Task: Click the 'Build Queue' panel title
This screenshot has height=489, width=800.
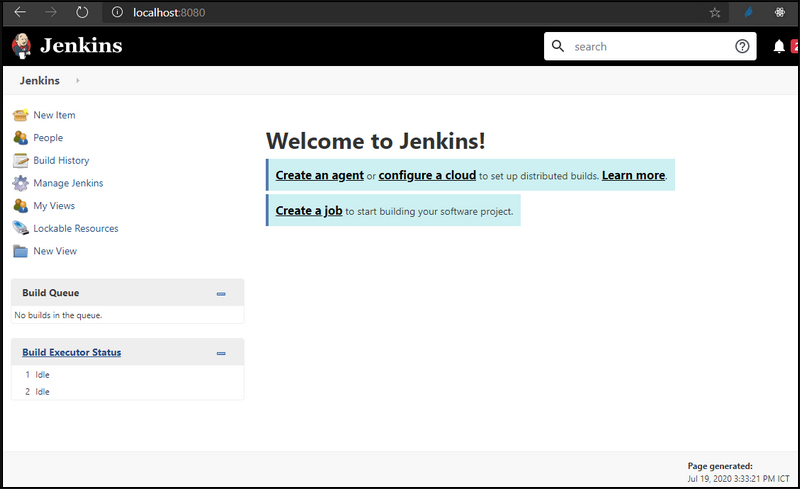Action: tap(51, 292)
